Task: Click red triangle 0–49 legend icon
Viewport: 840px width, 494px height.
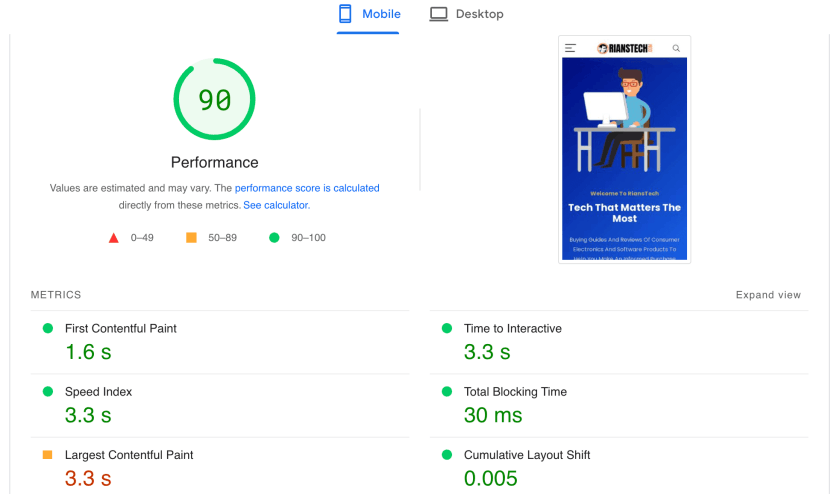Action: [114, 238]
